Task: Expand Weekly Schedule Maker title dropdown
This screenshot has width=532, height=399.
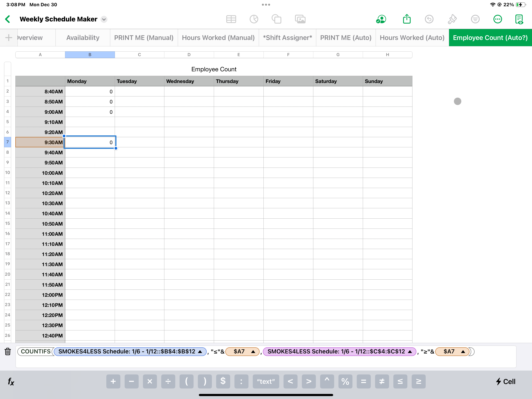Action: [x=104, y=19]
